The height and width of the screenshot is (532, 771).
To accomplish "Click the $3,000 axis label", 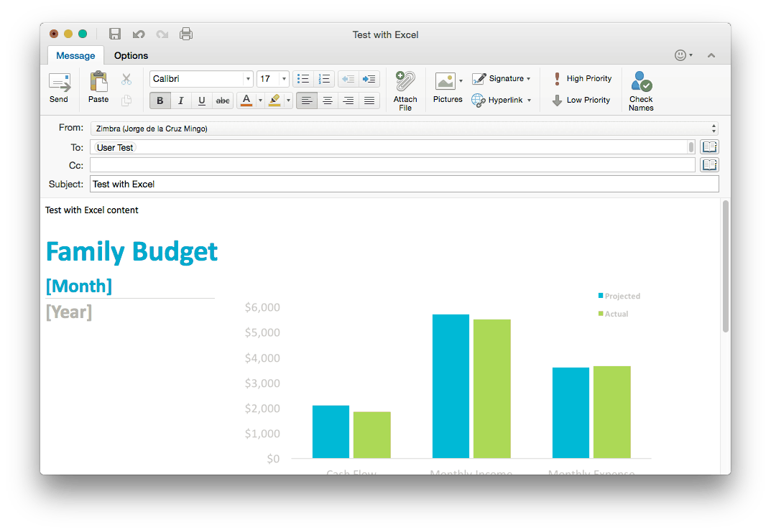I will click(262, 383).
